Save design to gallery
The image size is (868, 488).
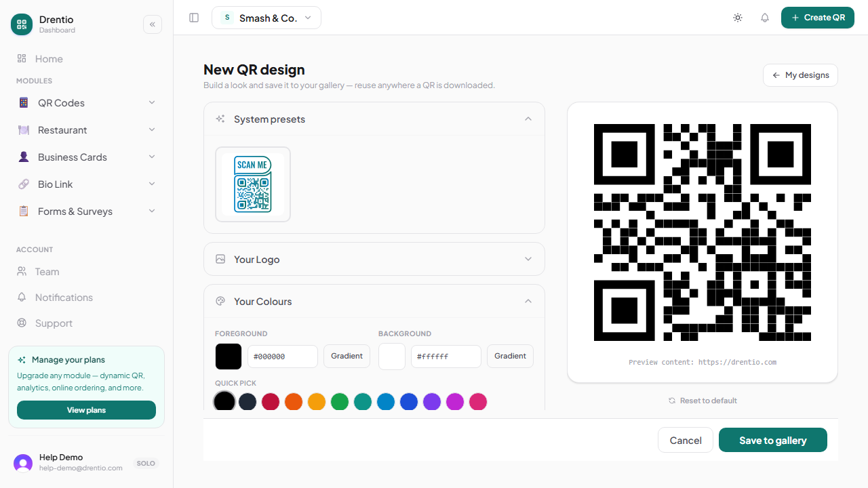(773, 441)
